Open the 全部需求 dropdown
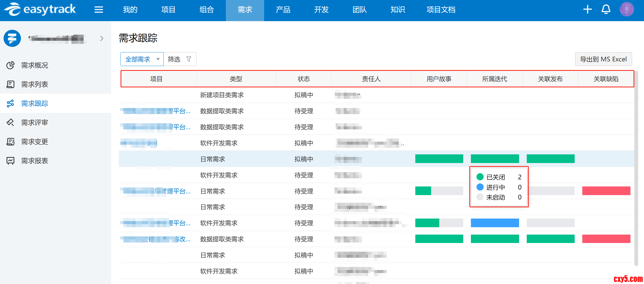 click(x=142, y=59)
